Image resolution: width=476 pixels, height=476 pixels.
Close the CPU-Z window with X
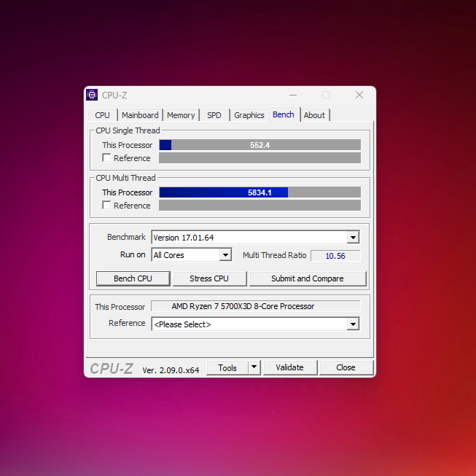[x=359, y=95]
